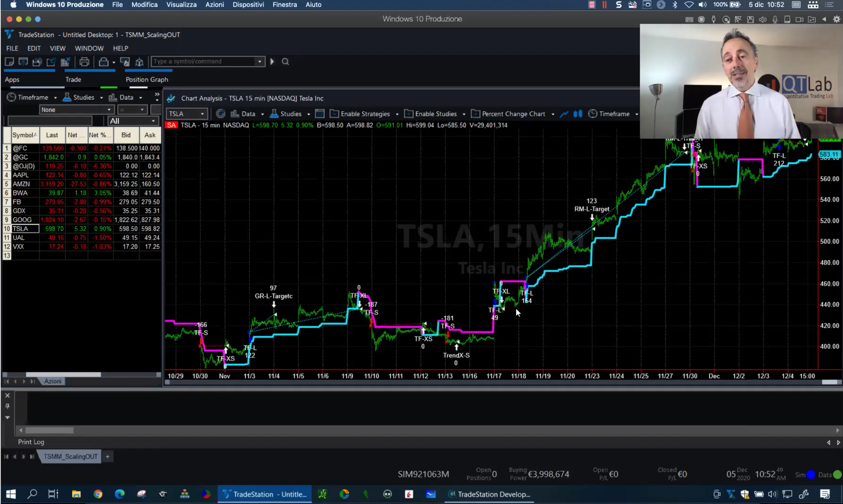This screenshot has width=843, height=504.
Task: Click the window layout icon in chart toolbar
Action: tap(320, 114)
